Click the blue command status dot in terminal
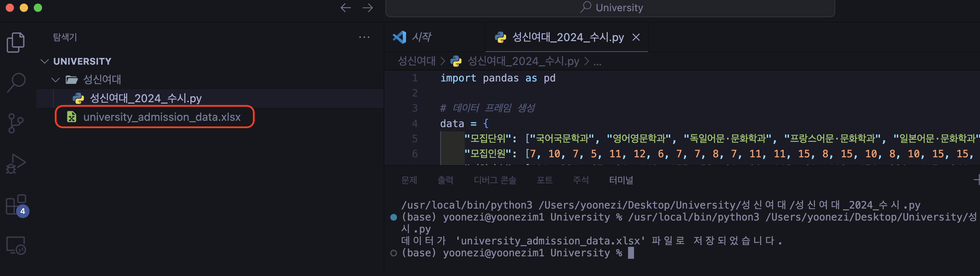 (x=393, y=217)
